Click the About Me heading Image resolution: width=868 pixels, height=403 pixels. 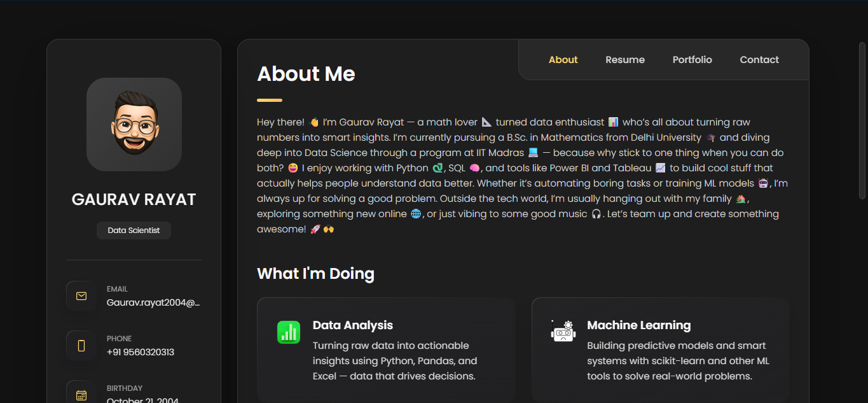306,74
